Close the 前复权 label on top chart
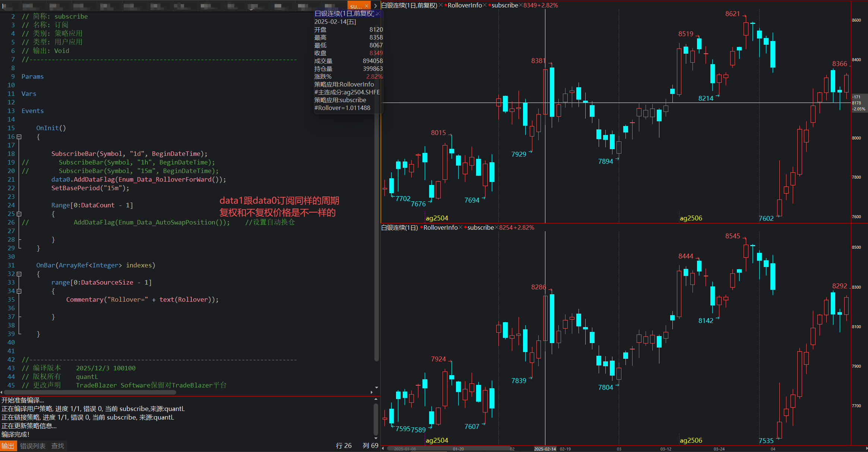This screenshot has width=868, height=452. tap(441, 5)
